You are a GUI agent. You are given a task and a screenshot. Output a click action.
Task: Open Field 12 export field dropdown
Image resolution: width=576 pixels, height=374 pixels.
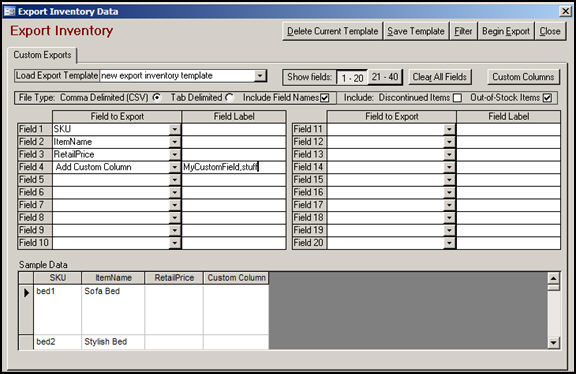(449, 142)
